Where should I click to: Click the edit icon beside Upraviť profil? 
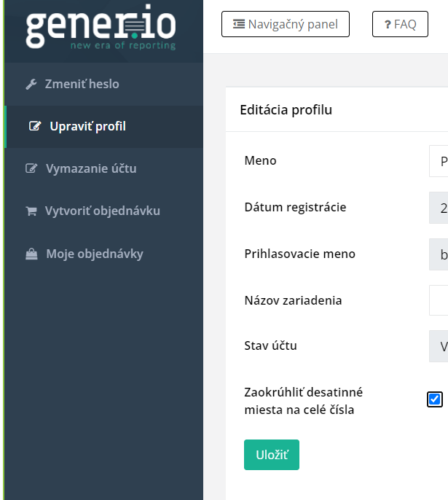[x=35, y=127]
